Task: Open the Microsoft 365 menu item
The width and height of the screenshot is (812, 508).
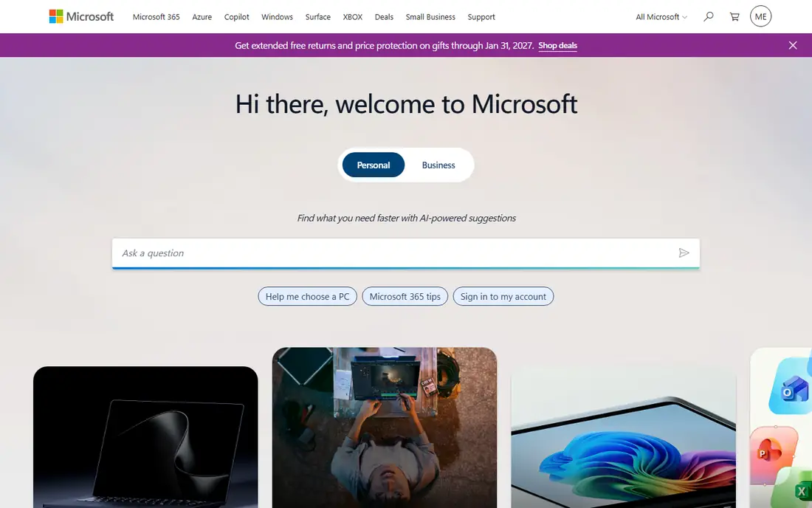Action: click(156, 16)
